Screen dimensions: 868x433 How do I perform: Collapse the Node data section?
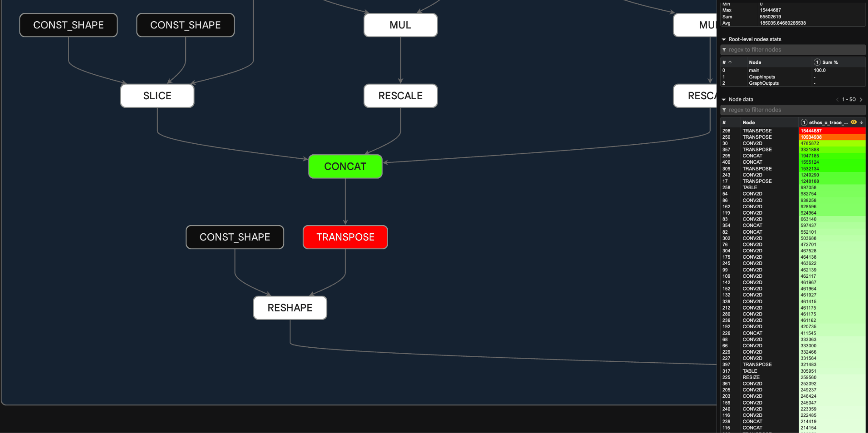(x=724, y=100)
